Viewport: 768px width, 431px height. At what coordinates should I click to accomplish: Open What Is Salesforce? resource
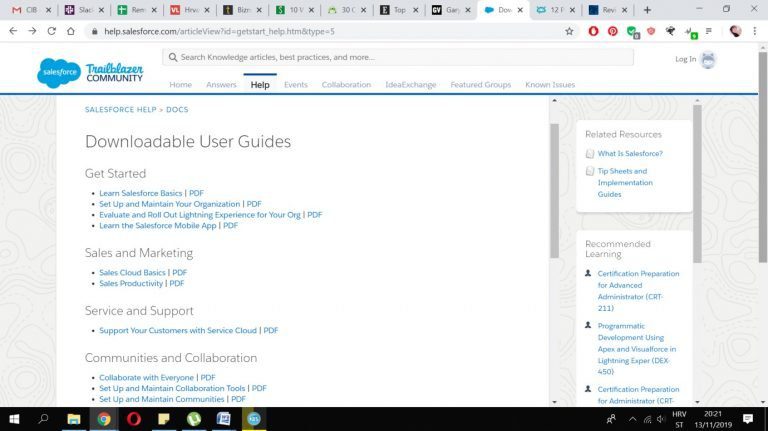630,154
